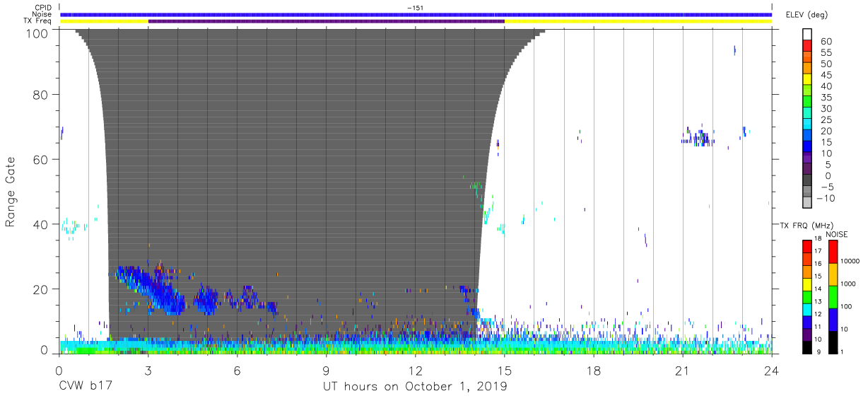This screenshot has height=401, width=868.
Task: Click the cyan segment of the TX FRQ bar
Action: point(807,308)
